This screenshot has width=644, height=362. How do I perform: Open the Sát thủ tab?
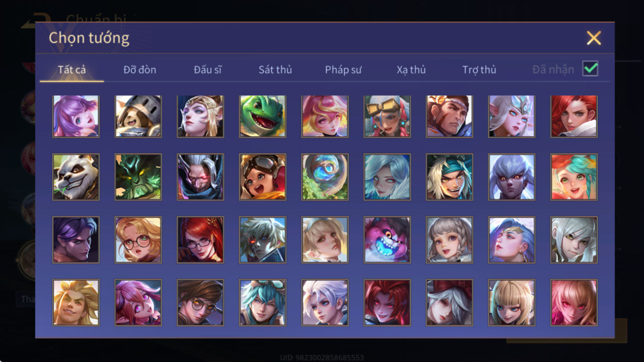[x=275, y=70]
